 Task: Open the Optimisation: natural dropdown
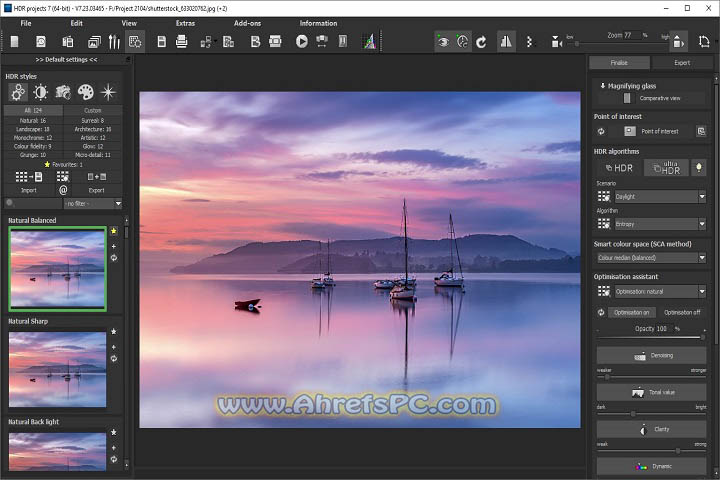click(x=660, y=291)
